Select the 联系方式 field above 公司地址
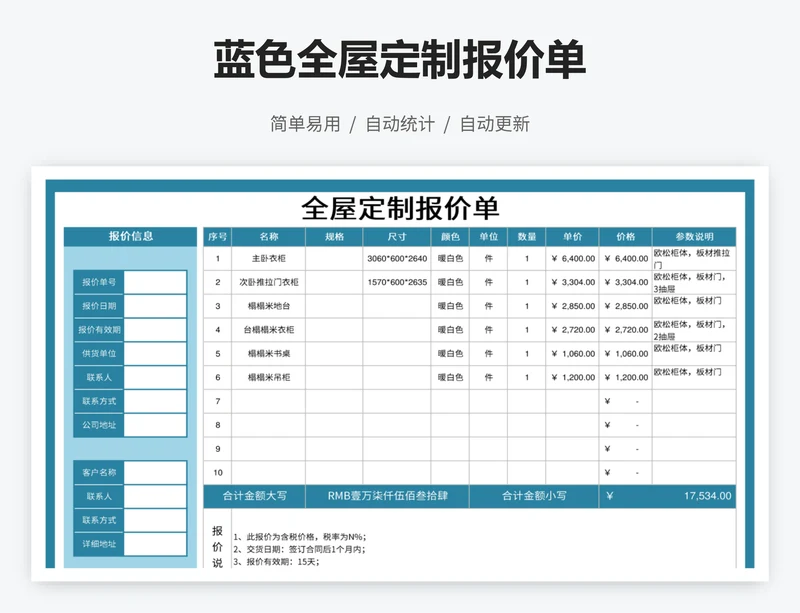 pos(155,401)
